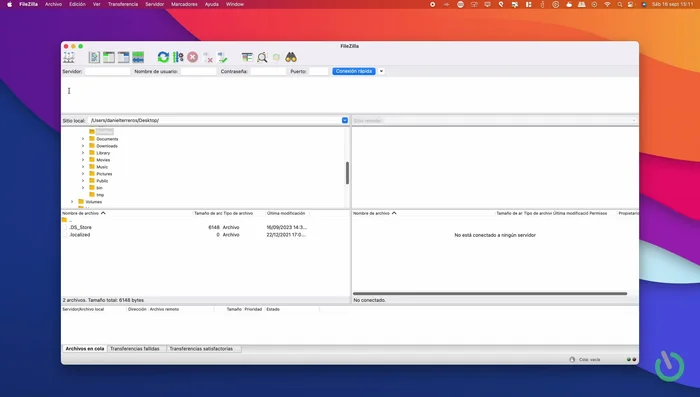Click the activity indicator lights in status bar
This screenshot has height=397, width=700.
tap(631, 359)
